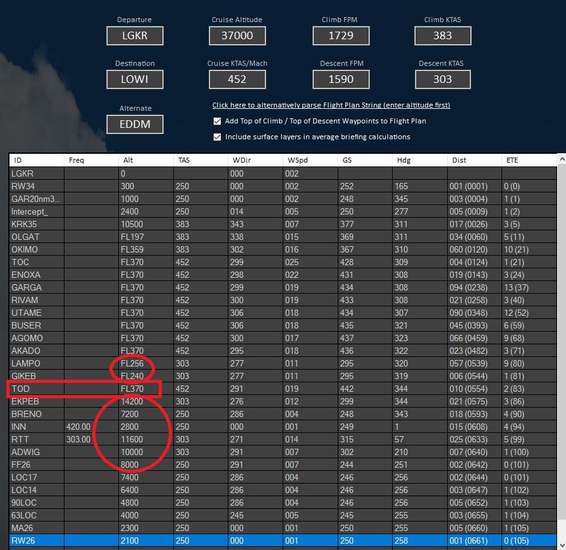The height and width of the screenshot is (550, 566).
Task: Select the BUSER waypoint row
Action: pos(283,325)
